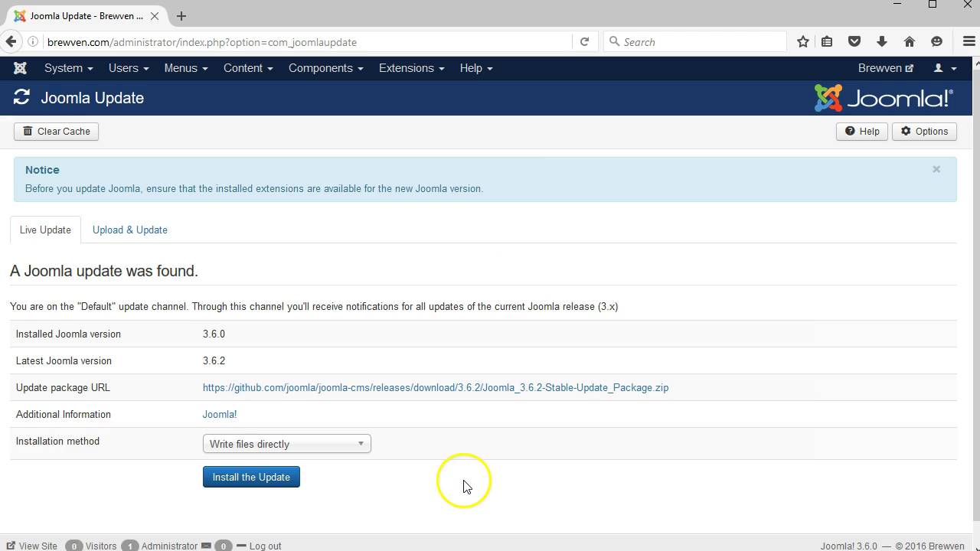Click the browser back button
The width and height of the screenshot is (980, 551).
(11, 42)
